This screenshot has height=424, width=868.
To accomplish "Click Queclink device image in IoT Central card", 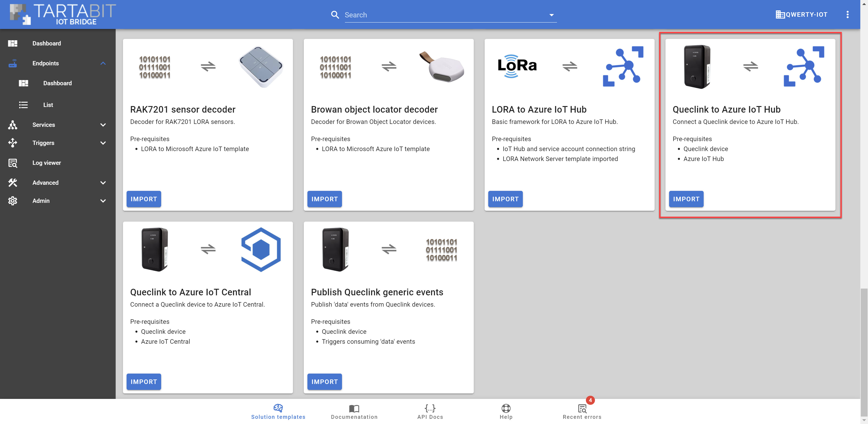I will click(x=155, y=249).
